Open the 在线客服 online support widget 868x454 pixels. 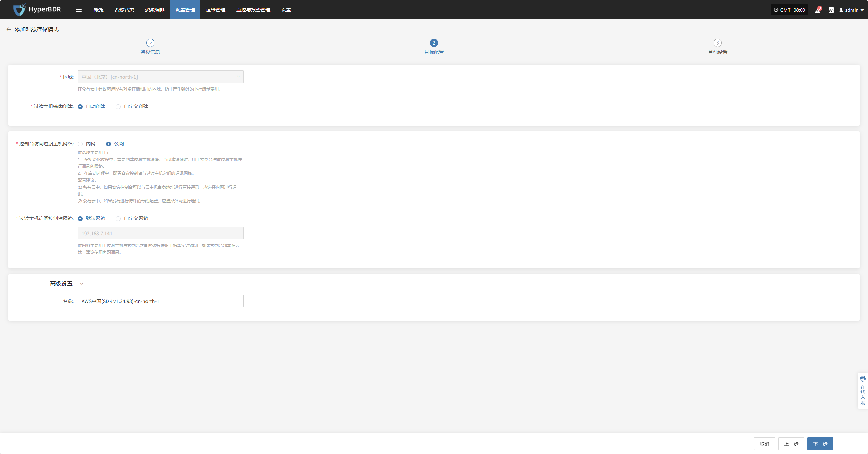point(863,390)
